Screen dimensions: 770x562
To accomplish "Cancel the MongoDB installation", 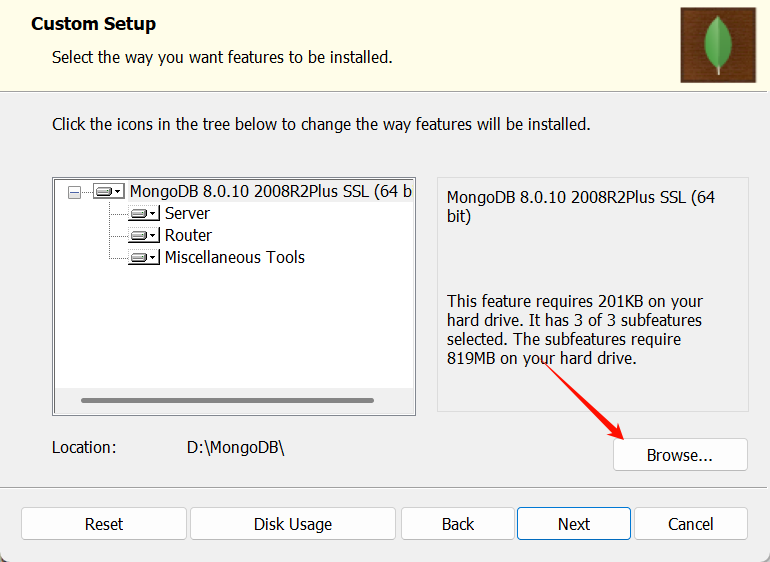I will click(x=690, y=524).
